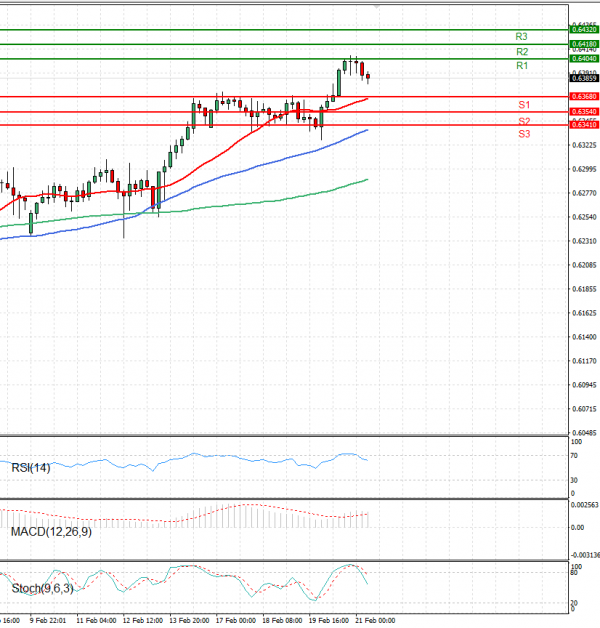Viewport: 600px width, 628px height.
Task: Click the MACD scale value 0.002563
Action: (x=584, y=505)
